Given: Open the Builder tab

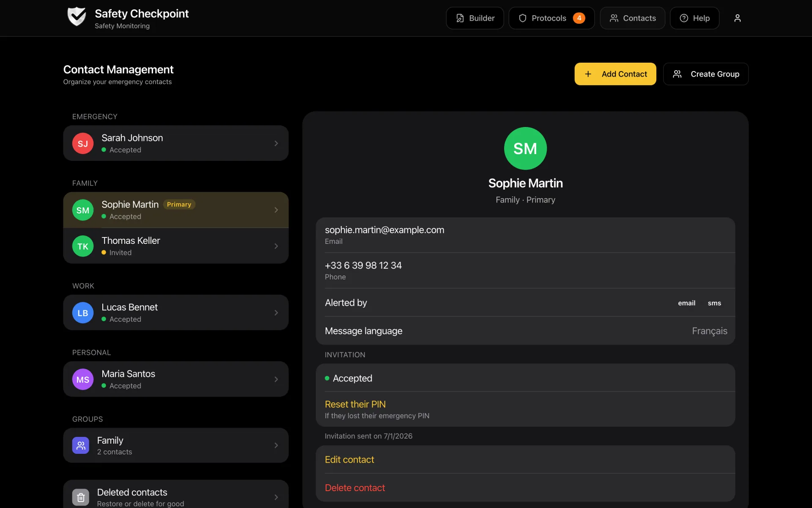Looking at the screenshot, I should coord(475,18).
